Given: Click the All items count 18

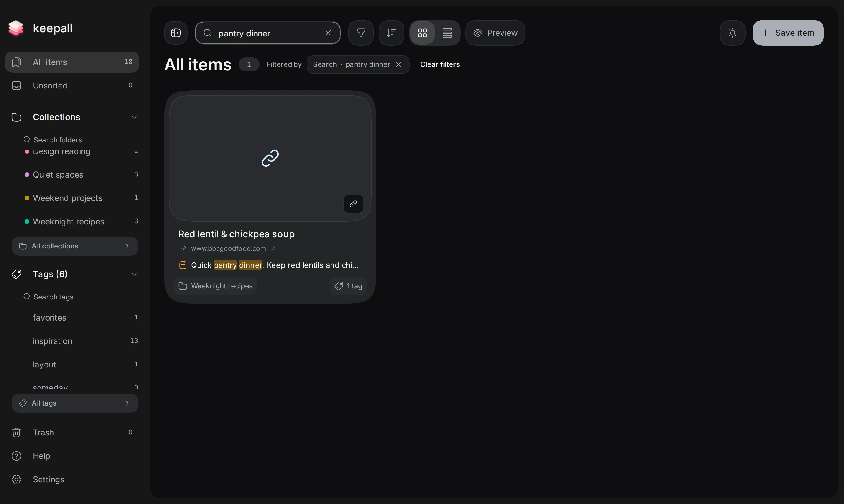Looking at the screenshot, I should tap(128, 62).
